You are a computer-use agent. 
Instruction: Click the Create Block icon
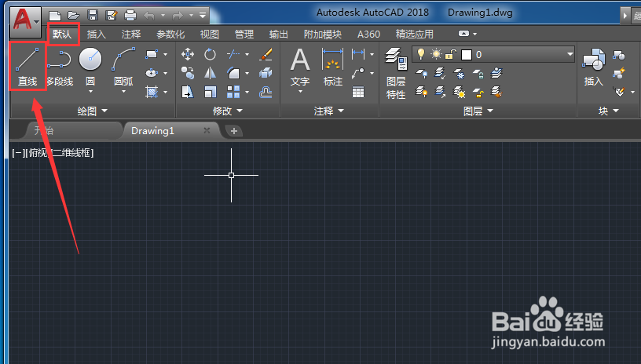coord(619,55)
